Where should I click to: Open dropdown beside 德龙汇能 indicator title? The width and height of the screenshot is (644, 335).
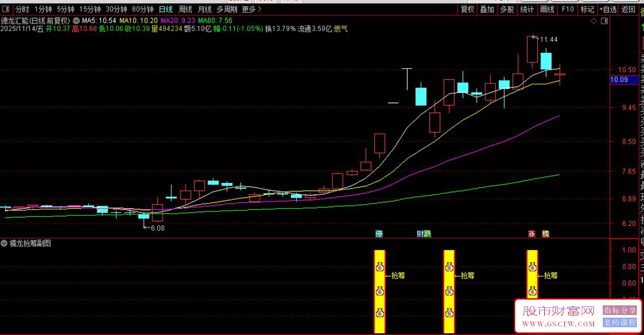point(77,20)
